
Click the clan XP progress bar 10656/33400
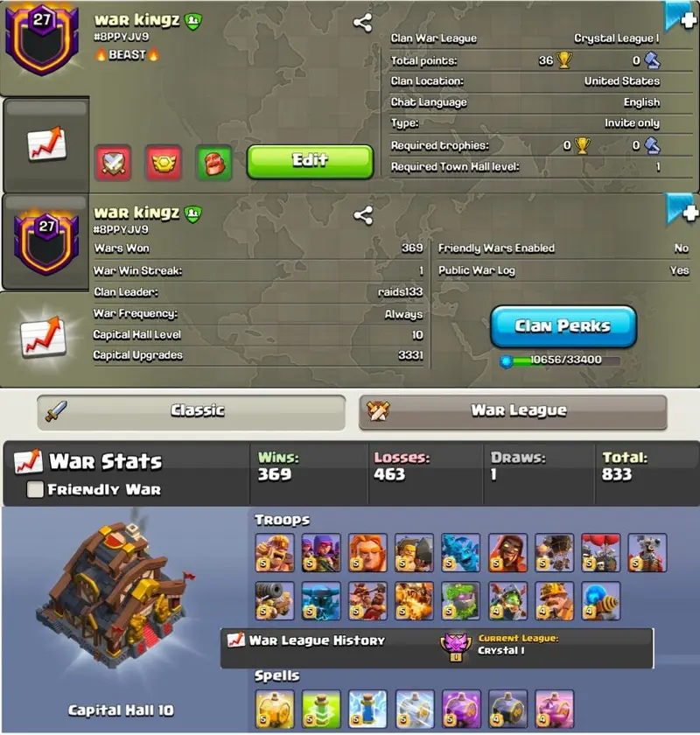560,360
